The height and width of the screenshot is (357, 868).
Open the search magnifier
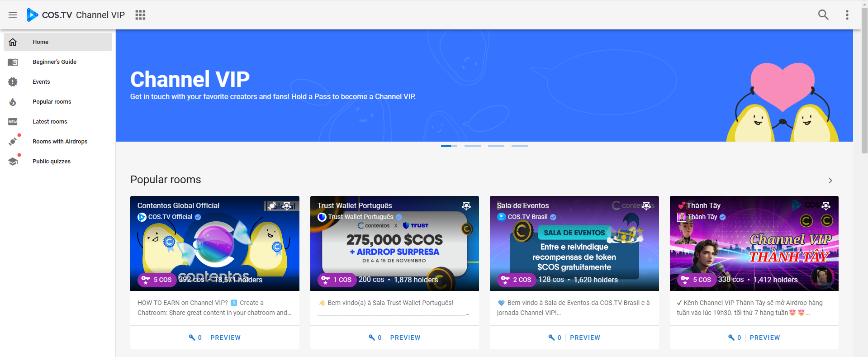pyautogui.click(x=823, y=15)
